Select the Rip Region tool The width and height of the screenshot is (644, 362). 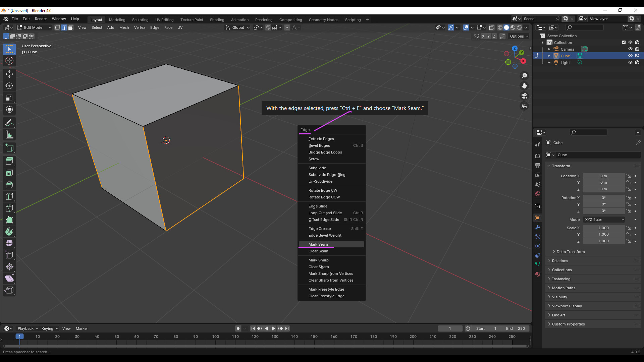9,290
